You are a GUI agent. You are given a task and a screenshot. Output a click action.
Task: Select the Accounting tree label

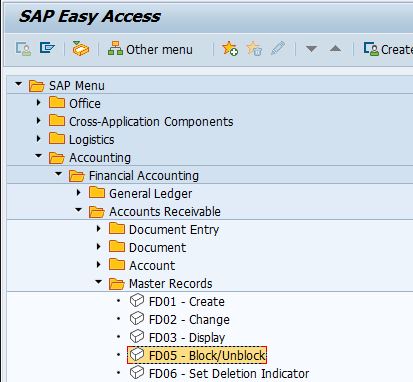(x=100, y=158)
